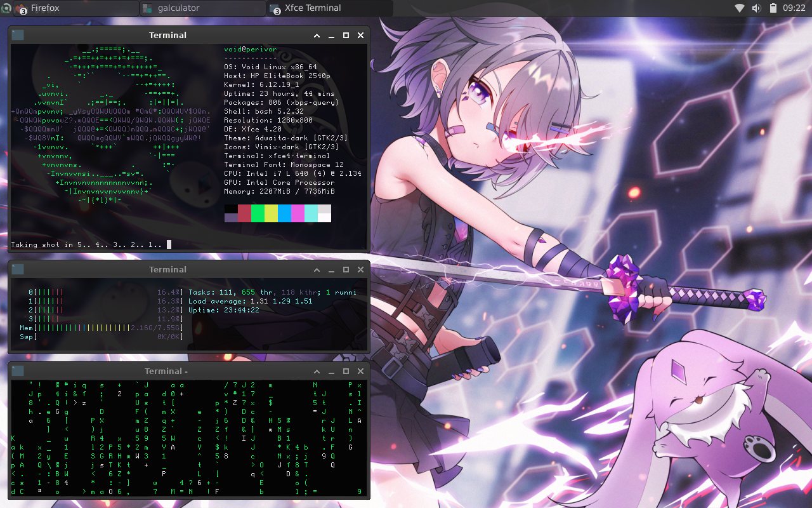
Task: Click the 'Theme: Adwaita-dark' line
Action: point(282,138)
